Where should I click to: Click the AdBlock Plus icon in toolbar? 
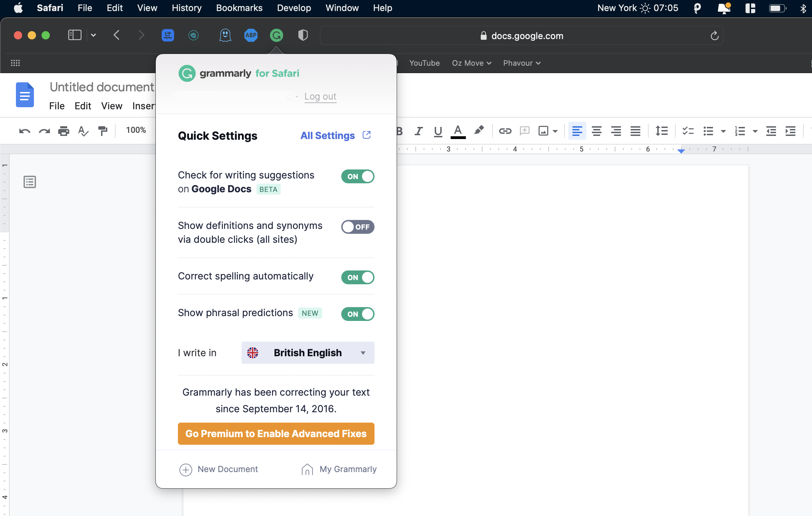point(251,36)
